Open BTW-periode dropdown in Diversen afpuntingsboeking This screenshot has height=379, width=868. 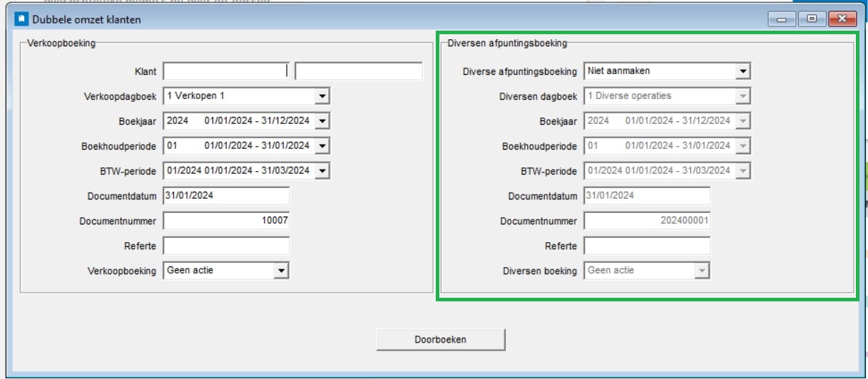tap(743, 171)
